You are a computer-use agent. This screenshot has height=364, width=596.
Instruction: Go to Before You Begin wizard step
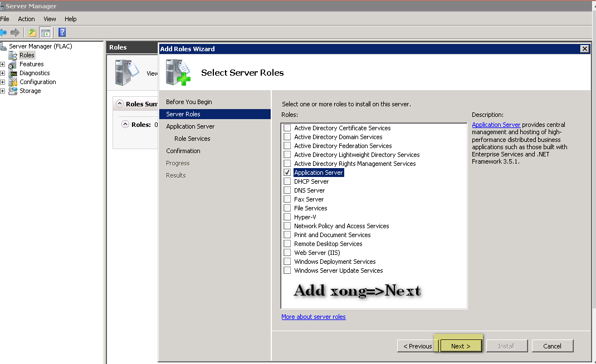[x=189, y=102]
